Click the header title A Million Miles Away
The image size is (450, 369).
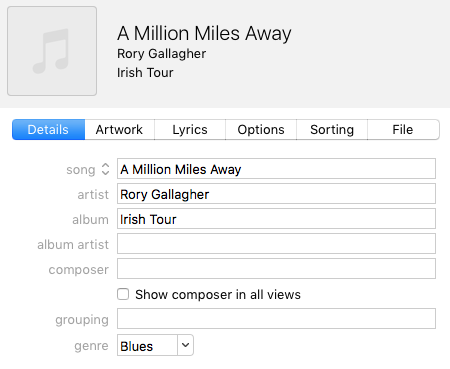pyautogui.click(x=204, y=34)
